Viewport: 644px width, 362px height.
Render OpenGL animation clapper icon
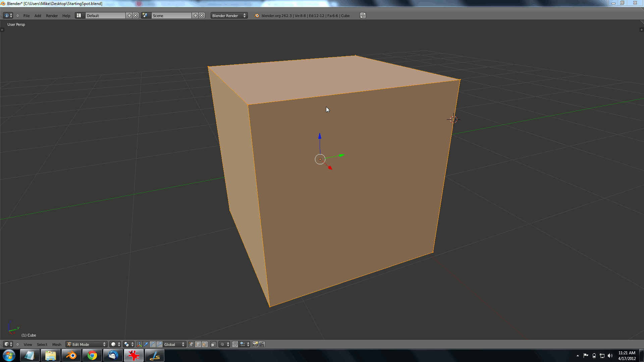point(262,345)
